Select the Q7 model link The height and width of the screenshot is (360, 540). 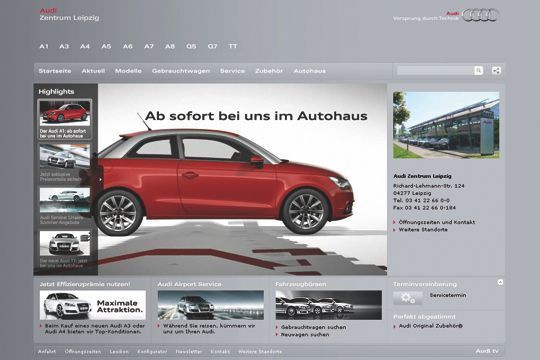pos(212,46)
